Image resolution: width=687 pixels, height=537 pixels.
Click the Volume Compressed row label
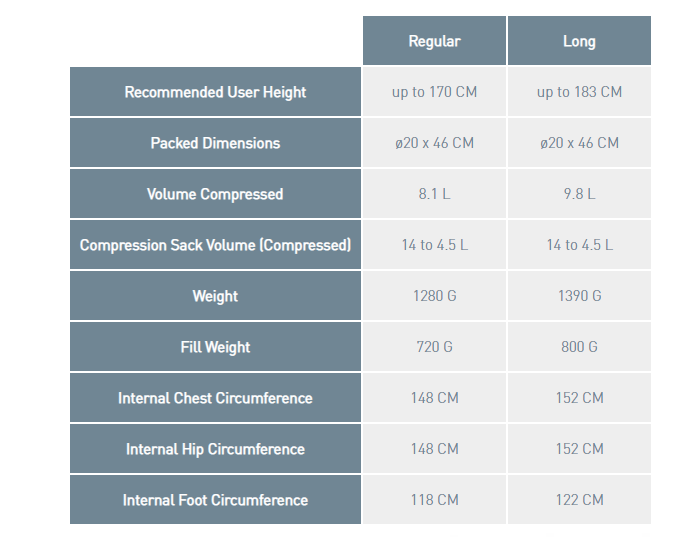point(215,194)
